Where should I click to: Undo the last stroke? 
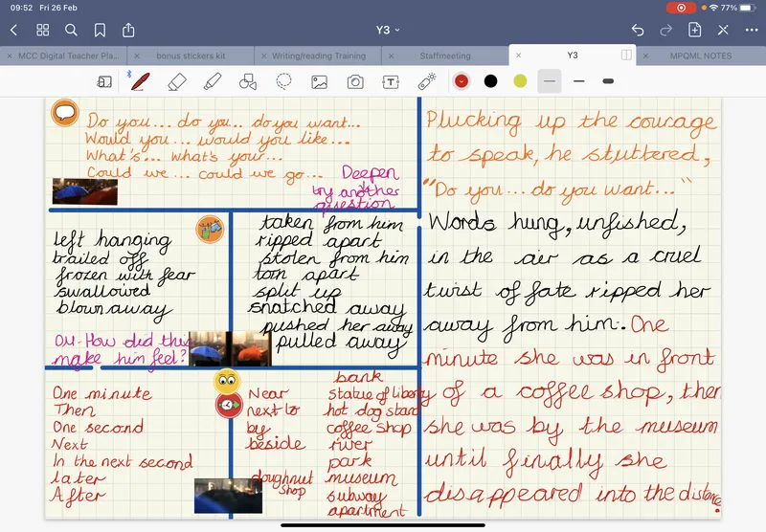click(638, 30)
